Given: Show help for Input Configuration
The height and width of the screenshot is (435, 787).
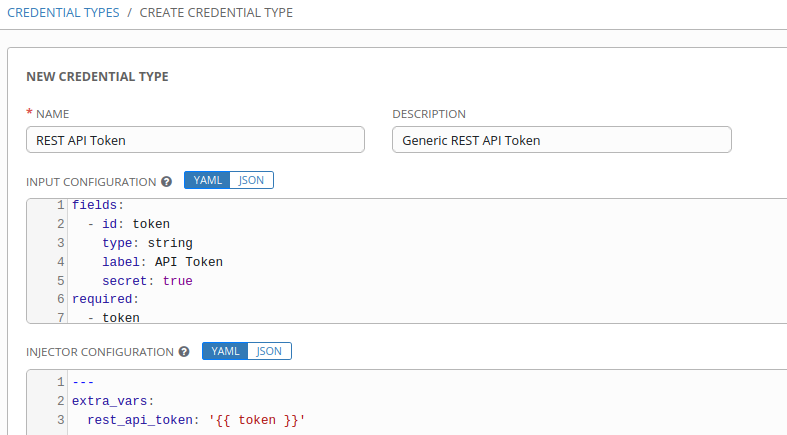Looking at the screenshot, I should (166, 182).
